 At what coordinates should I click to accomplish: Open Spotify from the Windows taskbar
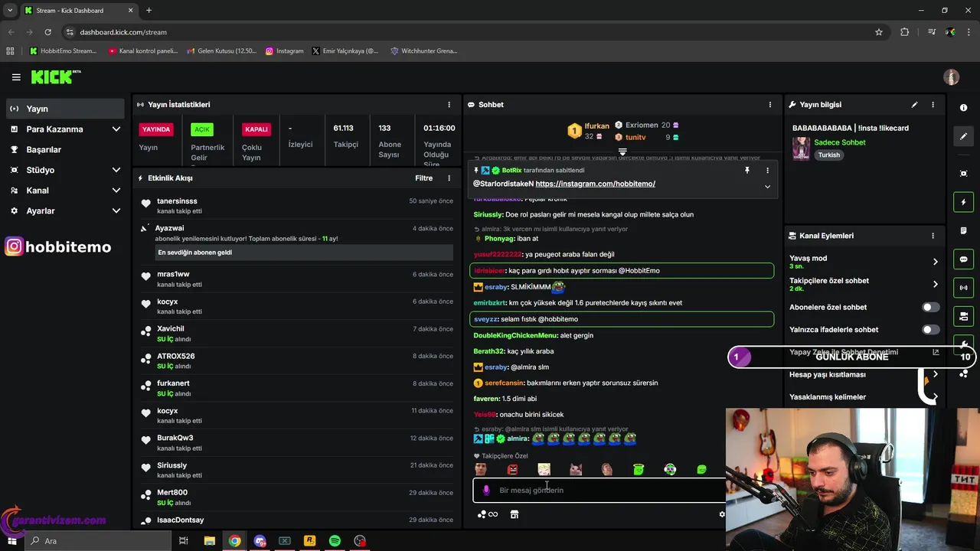click(335, 541)
